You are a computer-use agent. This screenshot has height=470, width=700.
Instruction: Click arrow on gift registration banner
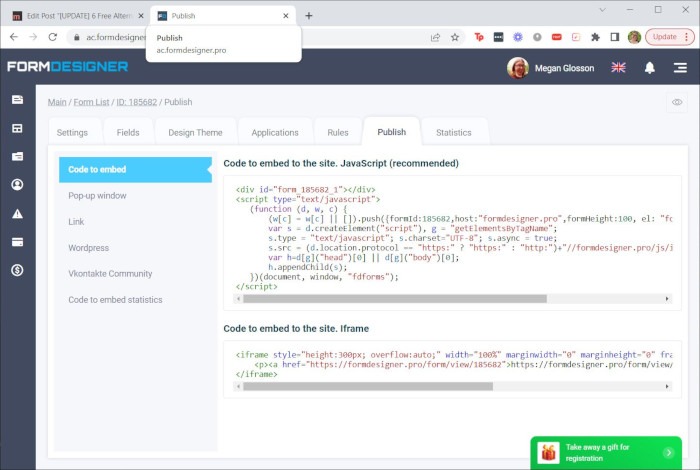point(668,453)
